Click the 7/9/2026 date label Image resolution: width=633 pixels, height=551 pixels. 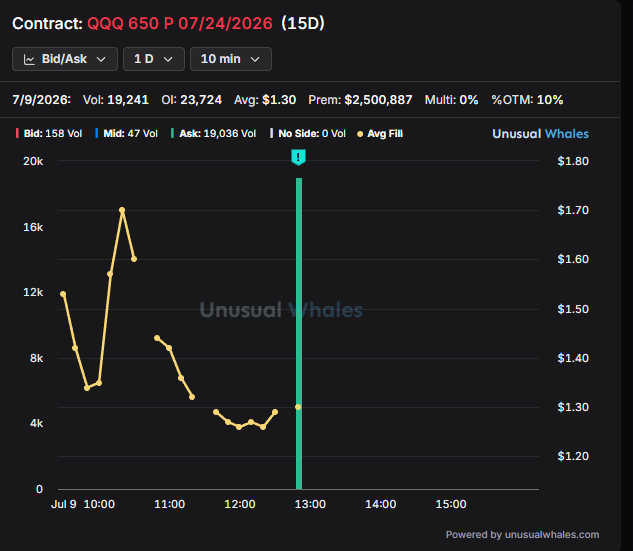click(x=41, y=100)
